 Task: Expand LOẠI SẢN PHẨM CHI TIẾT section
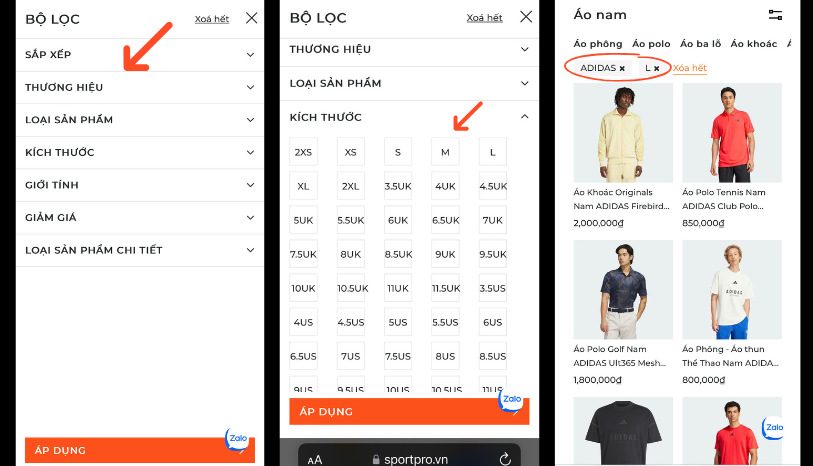[140, 251]
